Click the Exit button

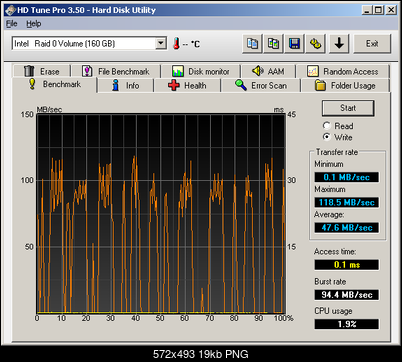pos(372,44)
